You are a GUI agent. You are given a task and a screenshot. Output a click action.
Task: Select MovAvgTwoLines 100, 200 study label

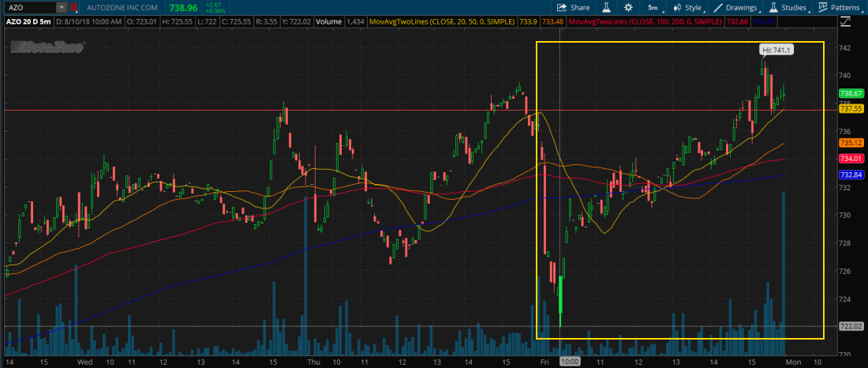coord(645,22)
